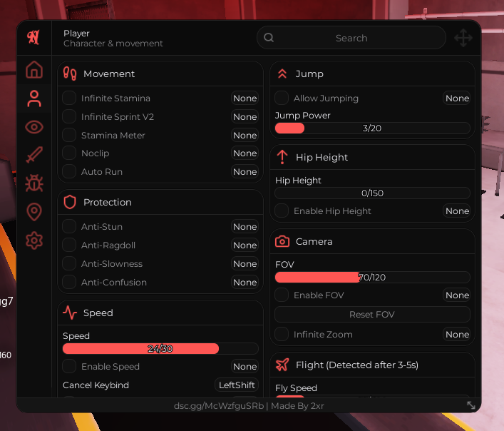Set keybind None for Infinite Stamina
Viewport: 504px width, 431px height.
245,98
